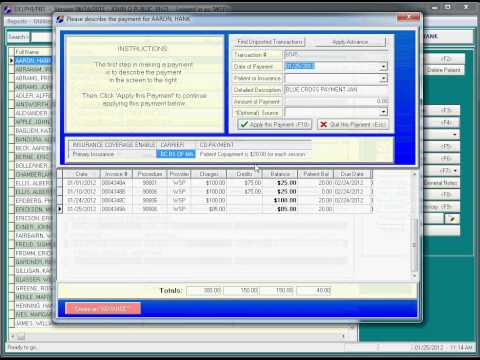Image resolution: width=480 pixels, height=360 pixels.
Task: Click the 40.00 total patient balance box
Action: (x=314, y=291)
